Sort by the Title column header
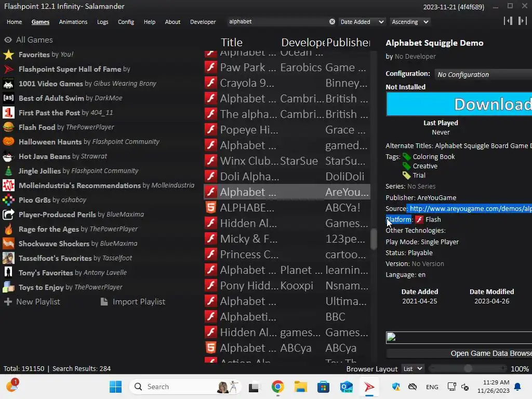This screenshot has height=399, width=532. [232, 43]
